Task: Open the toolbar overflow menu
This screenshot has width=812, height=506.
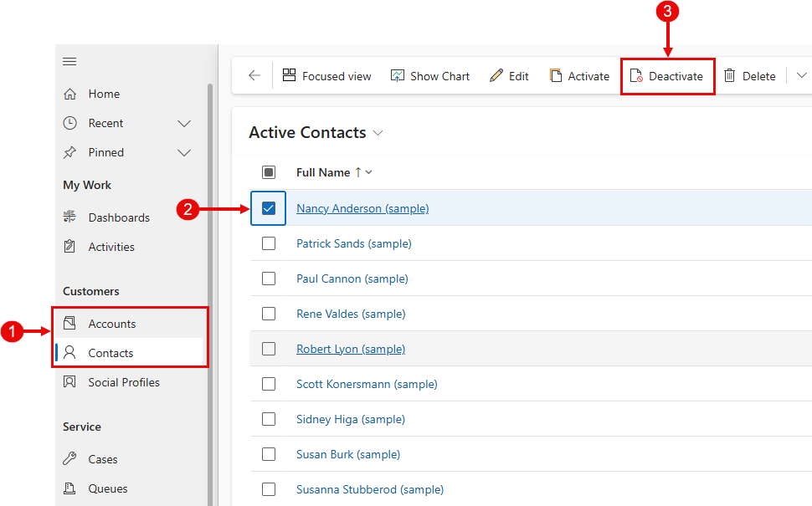Action: click(802, 74)
